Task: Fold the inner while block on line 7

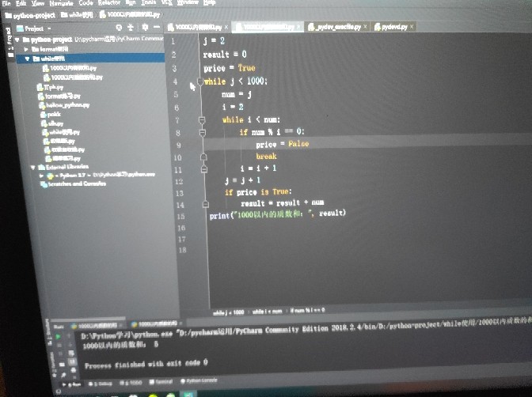Action: click(202, 119)
